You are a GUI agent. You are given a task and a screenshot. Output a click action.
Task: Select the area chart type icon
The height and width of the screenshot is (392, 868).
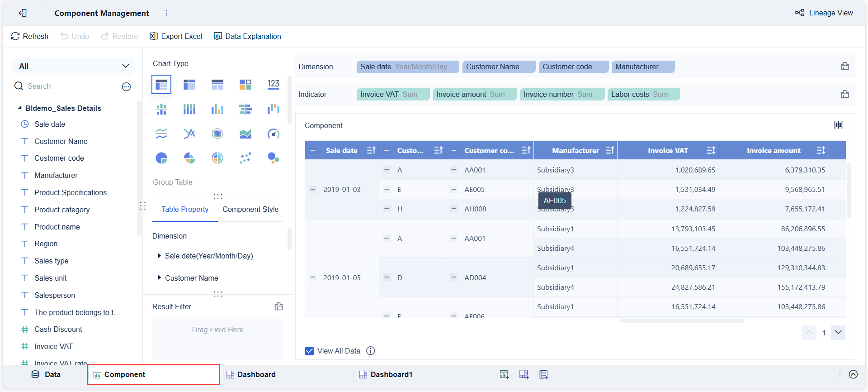point(245,134)
